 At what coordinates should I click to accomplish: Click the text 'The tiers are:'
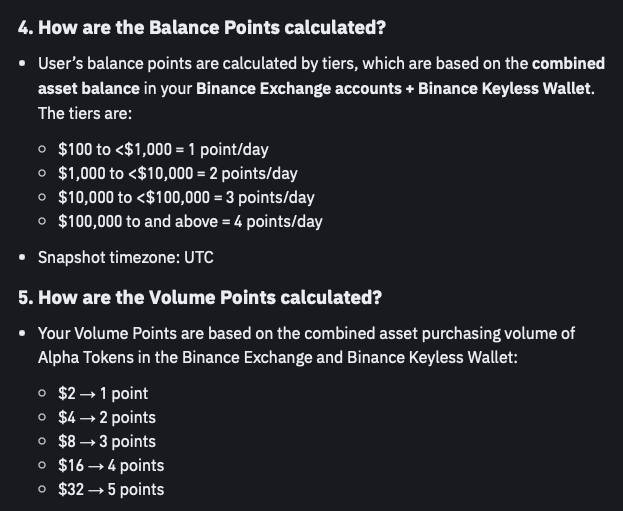[x=85, y=113]
